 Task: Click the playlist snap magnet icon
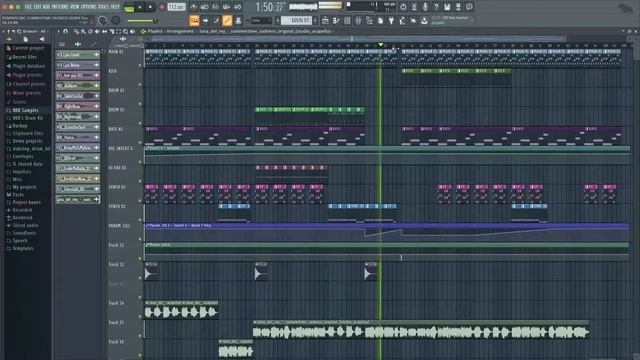click(x=65, y=31)
